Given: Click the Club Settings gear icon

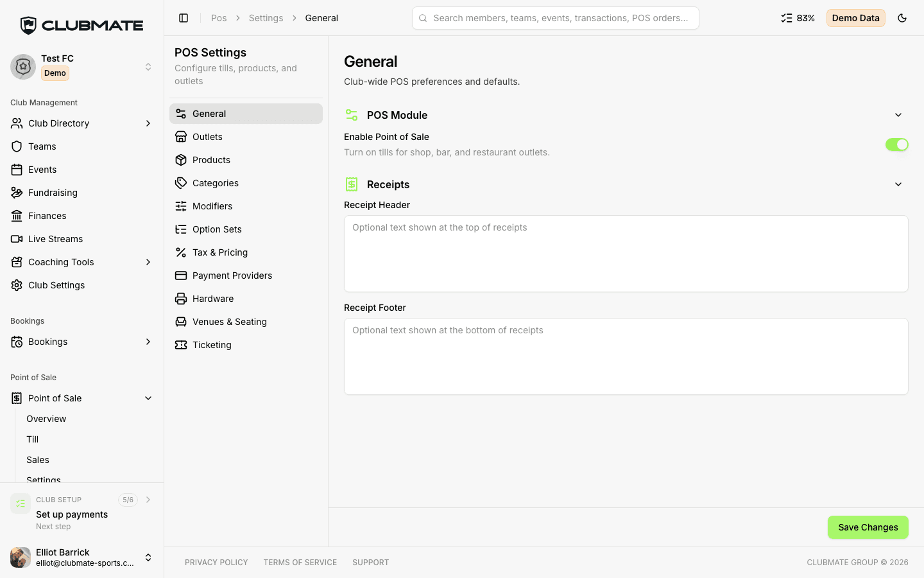Looking at the screenshot, I should coord(17,285).
